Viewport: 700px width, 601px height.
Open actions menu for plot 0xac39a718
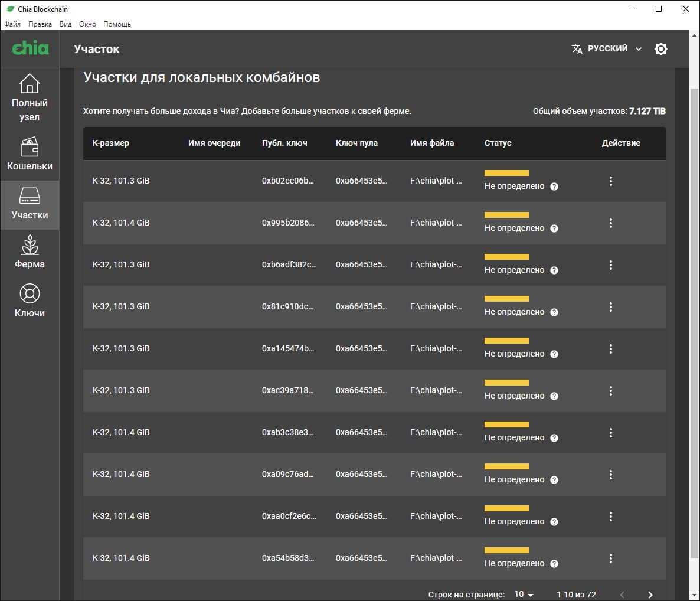(x=611, y=391)
